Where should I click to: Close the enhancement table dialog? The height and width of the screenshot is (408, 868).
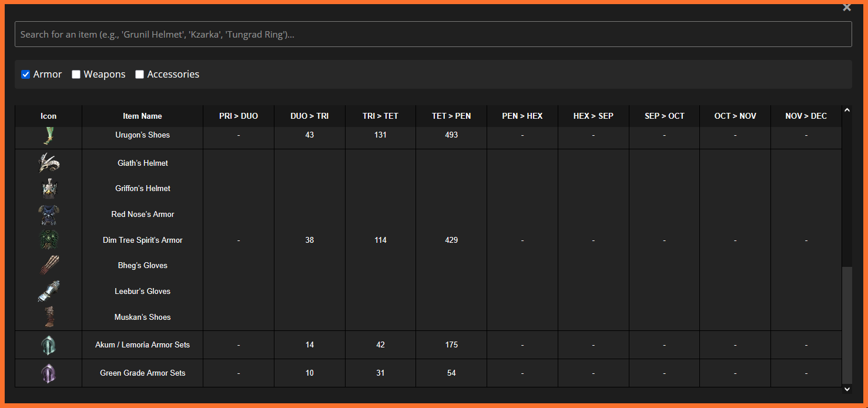847,8
